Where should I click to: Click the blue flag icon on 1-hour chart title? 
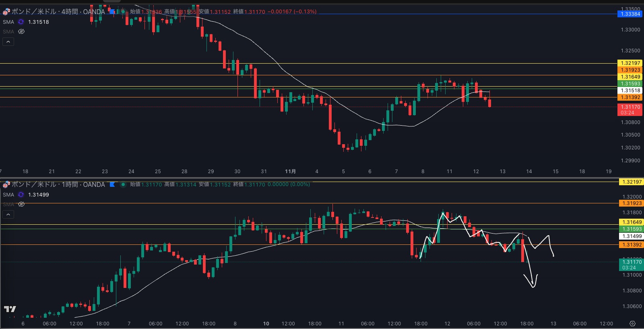(x=113, y=184)
